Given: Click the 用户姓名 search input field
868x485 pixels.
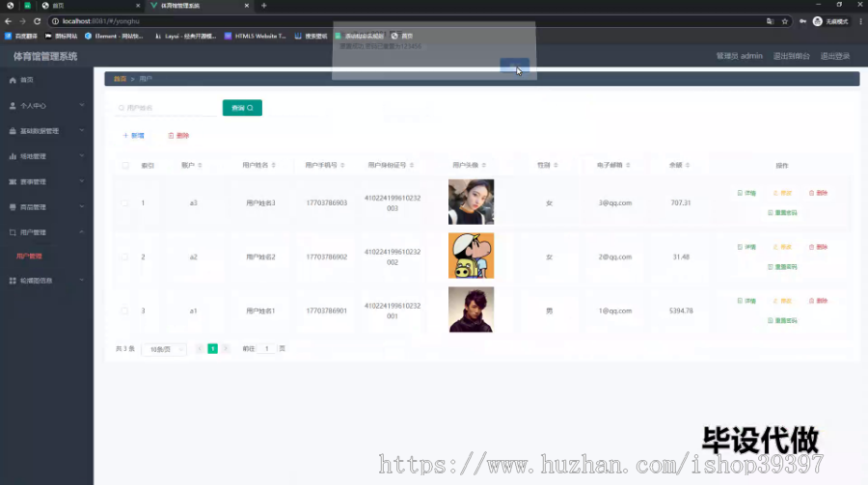Looking at the screenshot, I should [166, 108].
